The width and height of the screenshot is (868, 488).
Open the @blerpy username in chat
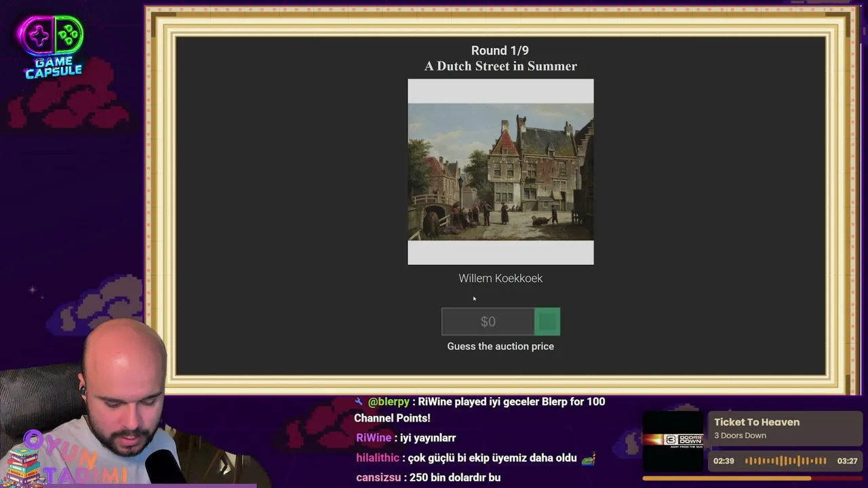pyautogui.click(x=389, y=402)
